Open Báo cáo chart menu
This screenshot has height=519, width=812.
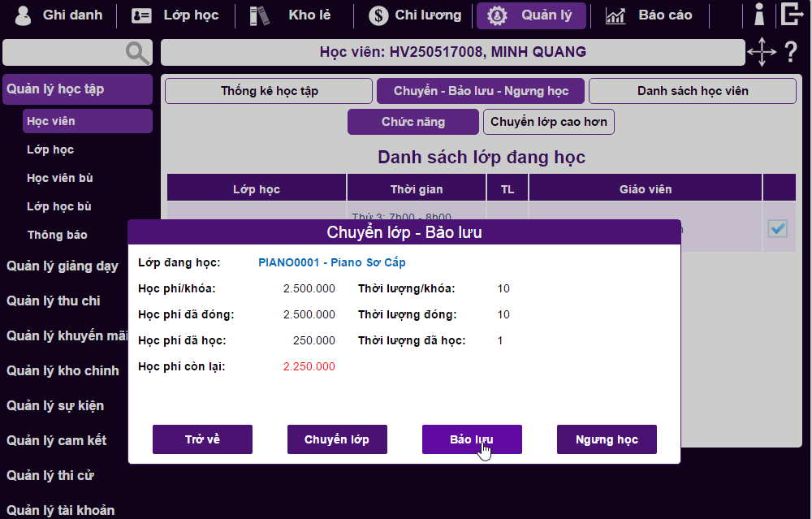pyautogui.click(x=650, y=15)
